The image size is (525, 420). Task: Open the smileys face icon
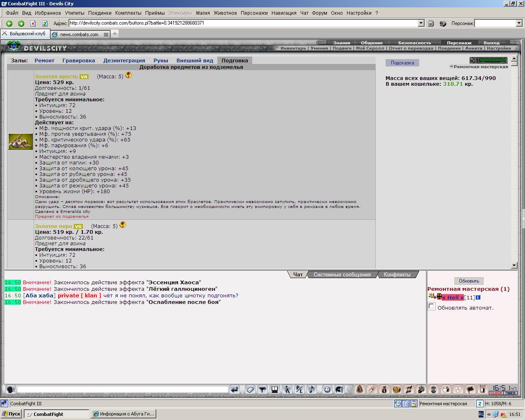[x=327, y=389]
